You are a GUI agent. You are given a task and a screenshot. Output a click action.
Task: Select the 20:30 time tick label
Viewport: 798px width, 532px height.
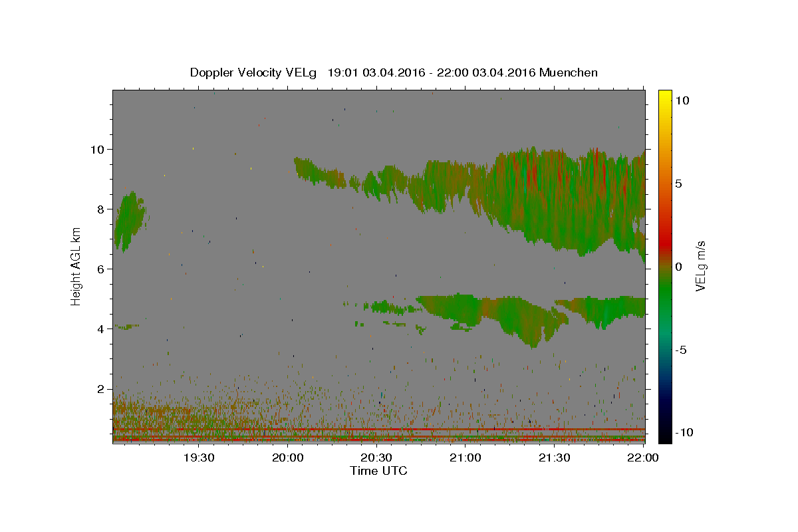pos(376,458)
